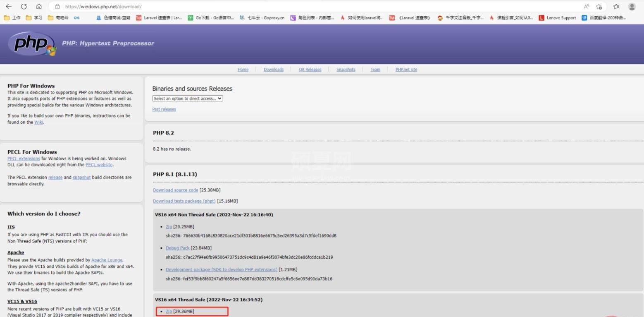
Task: Open the Lenovo Support bookmark
Action: 558,18
